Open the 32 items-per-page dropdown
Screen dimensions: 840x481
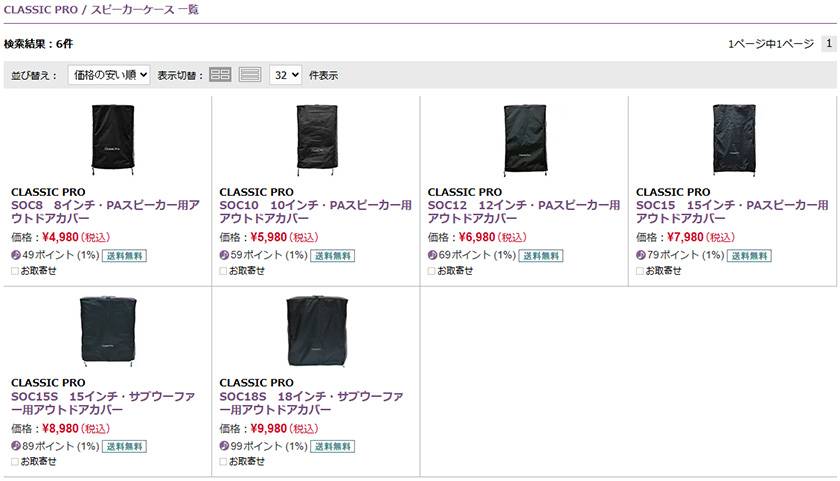(285, 75)
